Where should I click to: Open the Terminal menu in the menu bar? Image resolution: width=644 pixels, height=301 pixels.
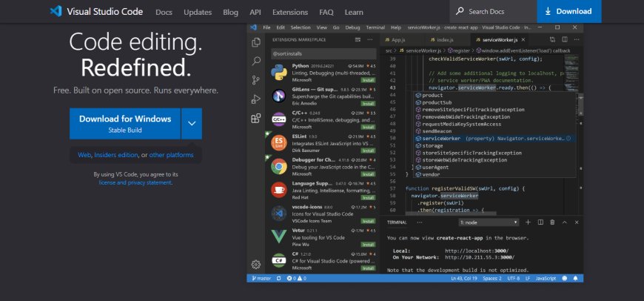click(375, 27)
